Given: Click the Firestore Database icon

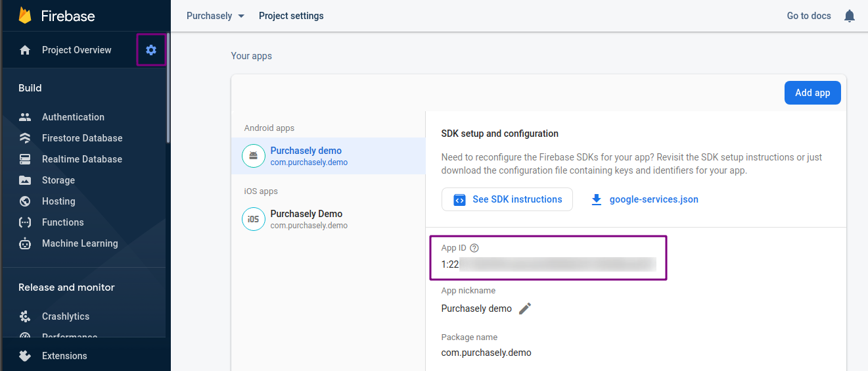Looking at the screenshot, I should pos(25,138).
